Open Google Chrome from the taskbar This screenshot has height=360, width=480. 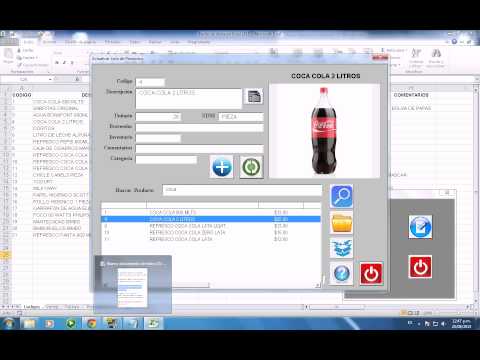(x=91, y=323)
